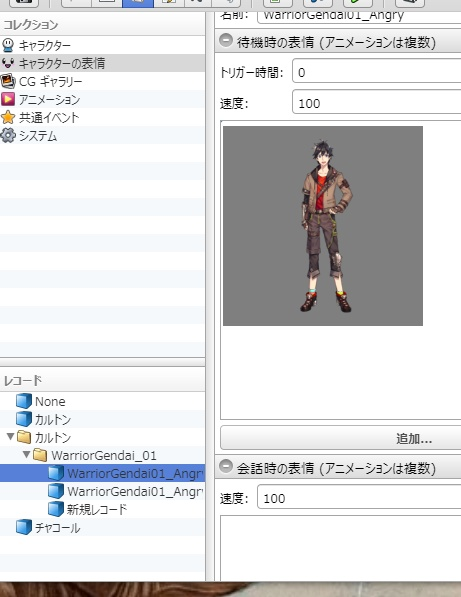461x597 pixels.
Task: Open the キャラクター collection
Action: tap(102, 45)
